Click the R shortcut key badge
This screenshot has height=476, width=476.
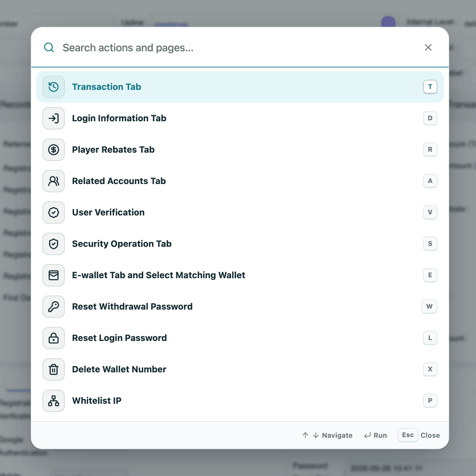click(430, 150)
